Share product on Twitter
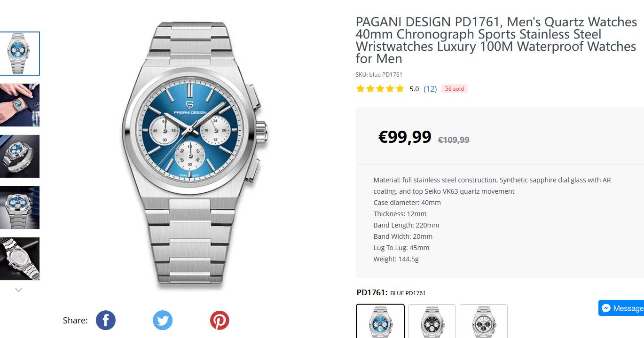644x338 pixels. pos(163,320)
